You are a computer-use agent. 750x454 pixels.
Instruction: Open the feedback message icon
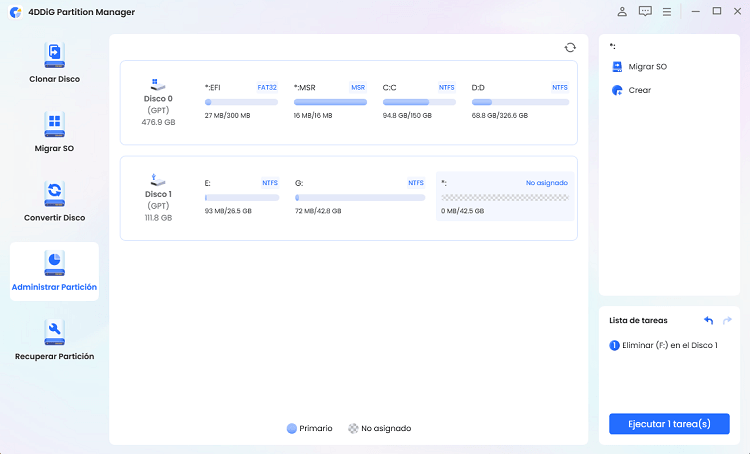645,12
